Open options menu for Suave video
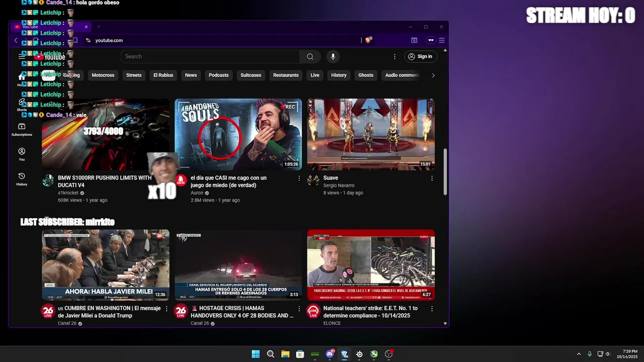This screenshot has width=644, height=362. tap(432, 178)
